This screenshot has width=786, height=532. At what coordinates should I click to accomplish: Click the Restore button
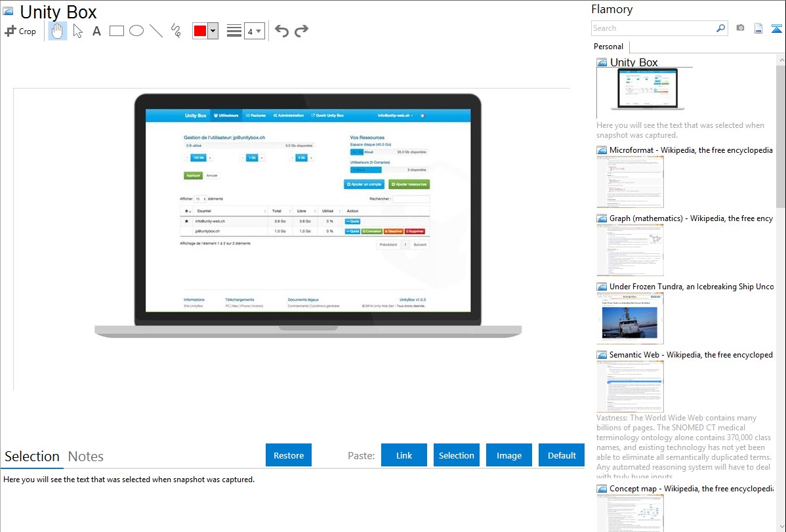coord(289,455)
